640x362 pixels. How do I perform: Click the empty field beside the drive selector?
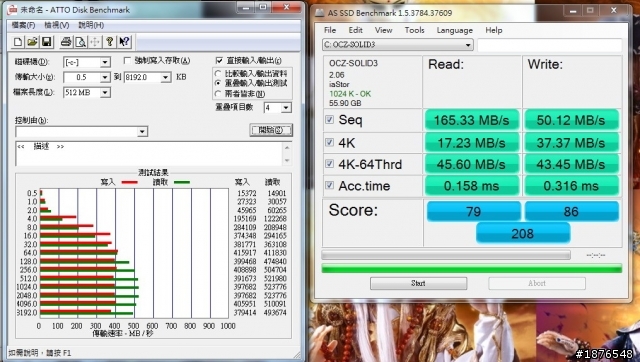(550, 45)
